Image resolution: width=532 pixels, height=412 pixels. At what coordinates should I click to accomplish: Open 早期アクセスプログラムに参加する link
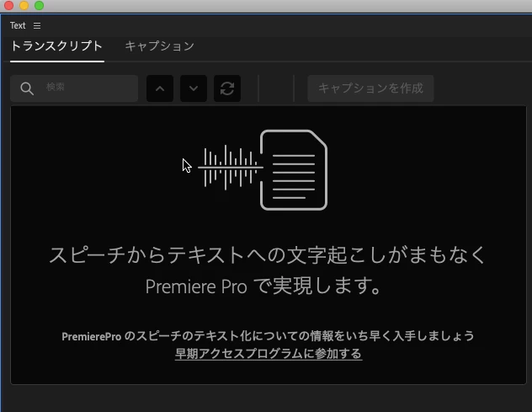click(x=269, y=354)
